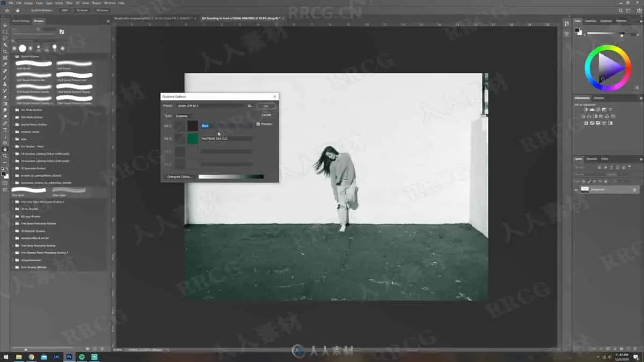This screenshot has width=644, height=362.
Task: Click OK in Duotone Options
Action: pos(266,106)
